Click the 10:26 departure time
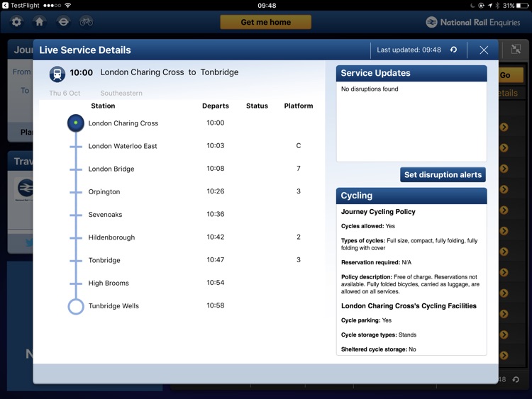Image resolution: width=532 pixels, height=399 pixels. point(216,191)
